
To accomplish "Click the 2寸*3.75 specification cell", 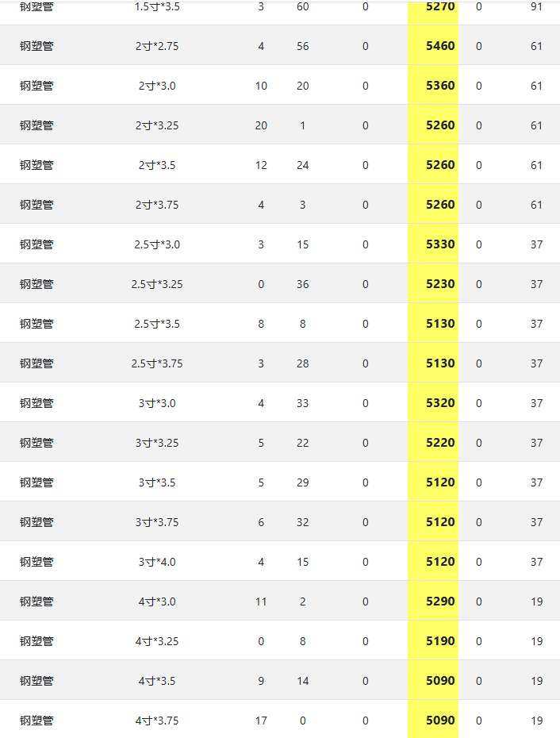I will tap(157, 205).
